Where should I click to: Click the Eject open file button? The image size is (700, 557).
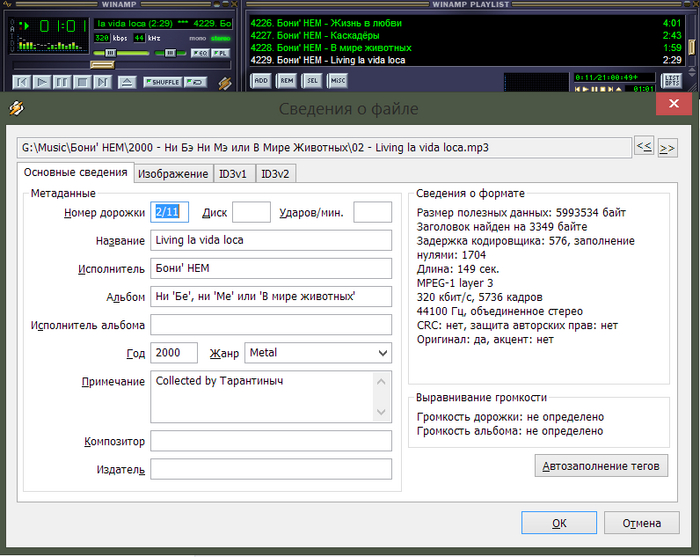127,82
